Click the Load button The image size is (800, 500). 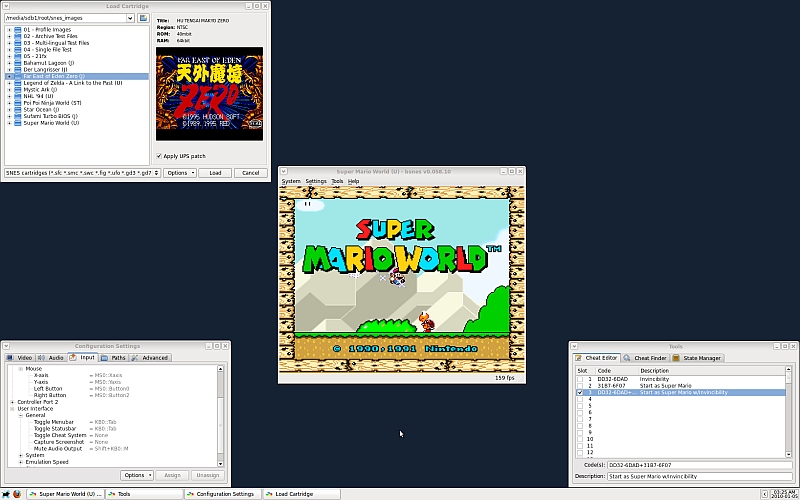[x=215, y=173]
